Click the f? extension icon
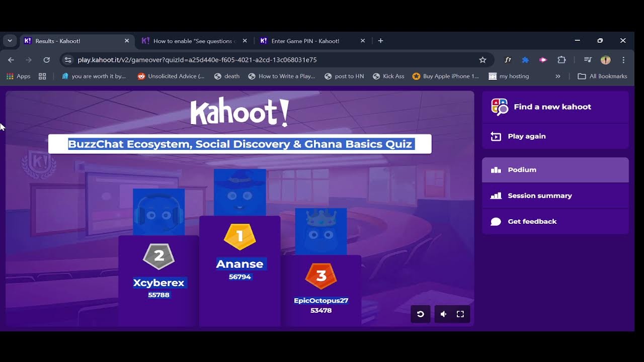The width and height of the screenshot is (644, 362). (x=508, y=60)
